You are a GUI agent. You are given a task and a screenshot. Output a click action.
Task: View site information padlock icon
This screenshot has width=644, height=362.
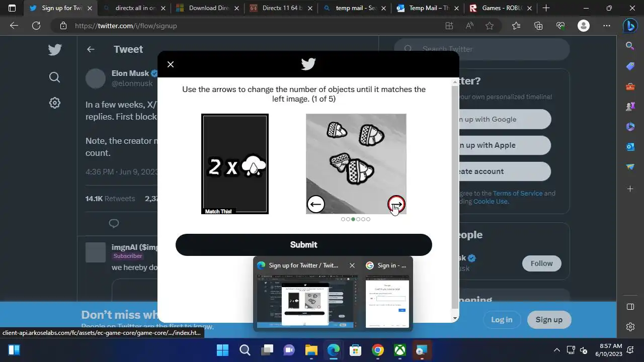[x=63, y=26]
